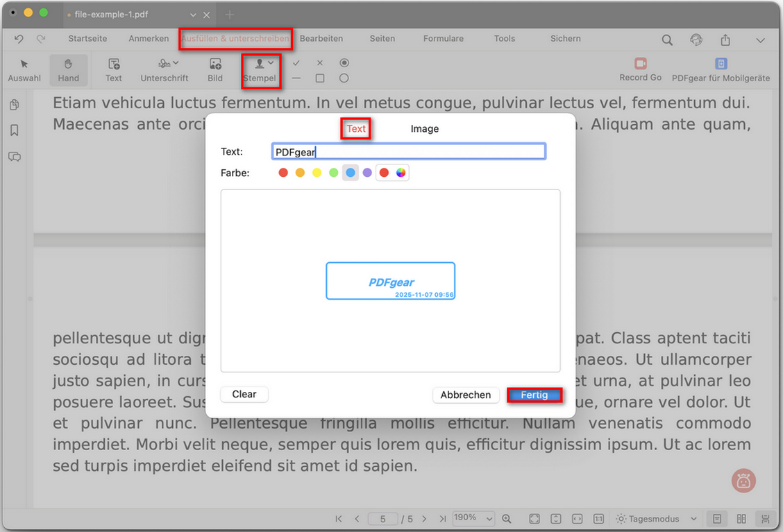Pick the yellow stamp color

tap(317, 173)
